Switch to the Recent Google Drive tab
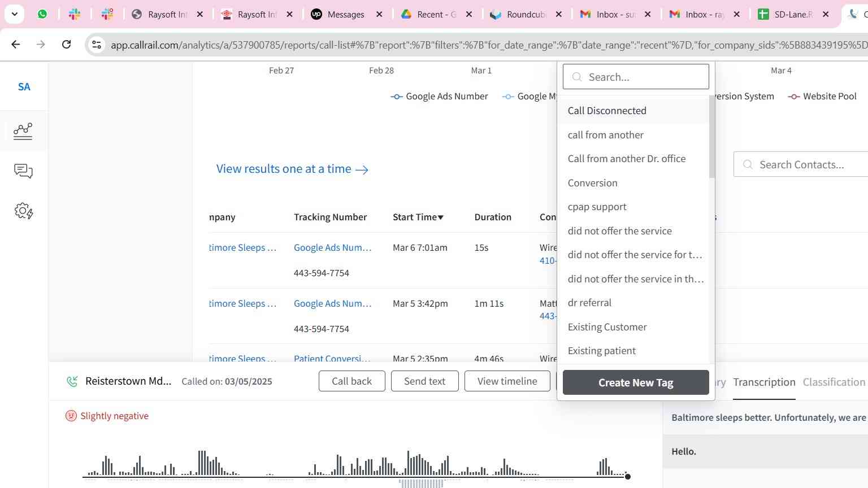The width and height of the screenshot is (868, 488). tap(436, 14)
